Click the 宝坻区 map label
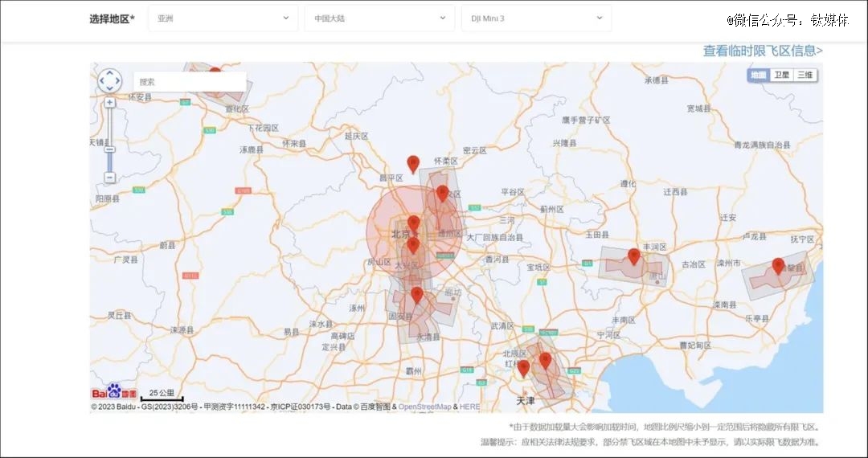Image resolution: width=868 pixels, height=458 pixels. pos(538,268)
